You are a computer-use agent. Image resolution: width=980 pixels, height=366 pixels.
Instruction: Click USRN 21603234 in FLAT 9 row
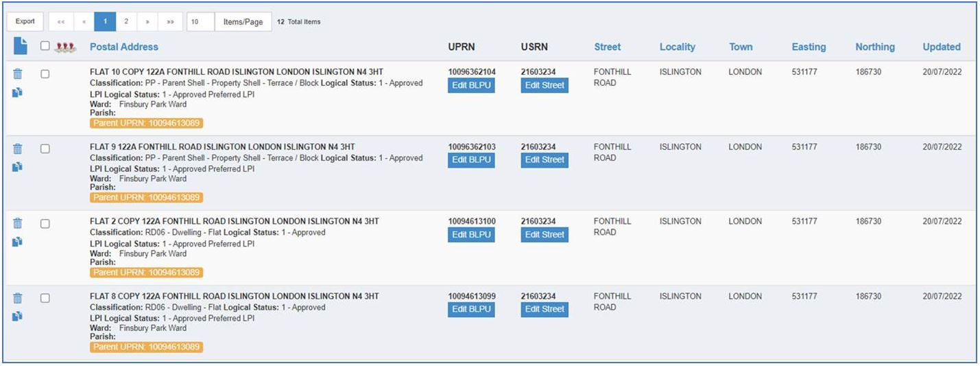click(x=538, y=147)
